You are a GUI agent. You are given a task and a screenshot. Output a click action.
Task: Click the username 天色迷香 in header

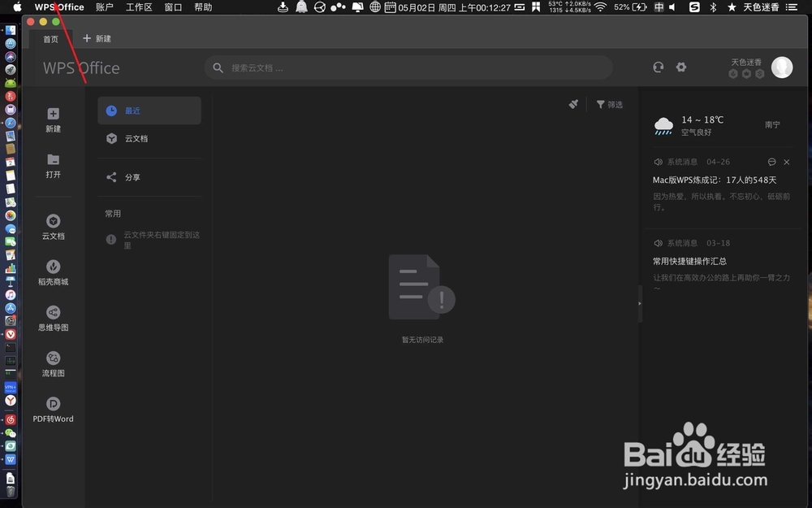746,62
